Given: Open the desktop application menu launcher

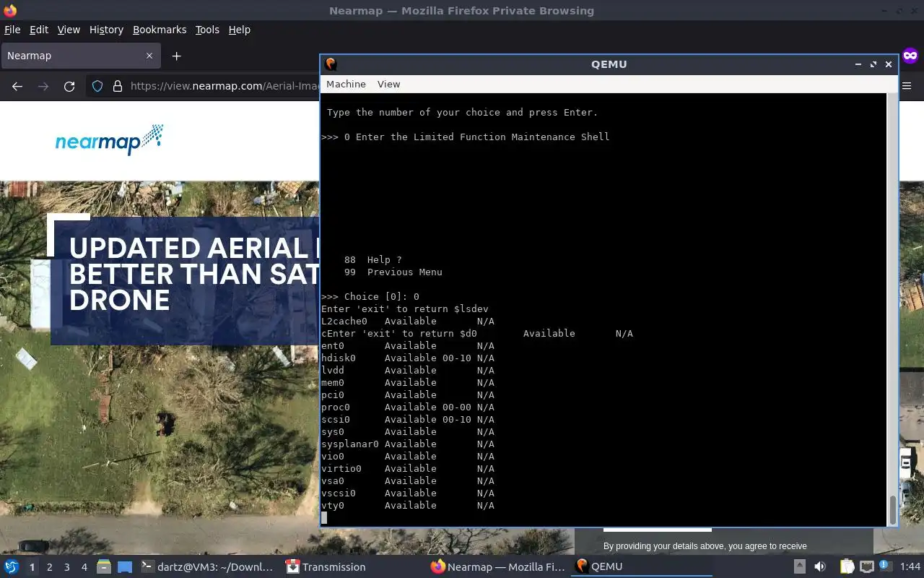Looking at the screenshot, I should tap(12, 566).
